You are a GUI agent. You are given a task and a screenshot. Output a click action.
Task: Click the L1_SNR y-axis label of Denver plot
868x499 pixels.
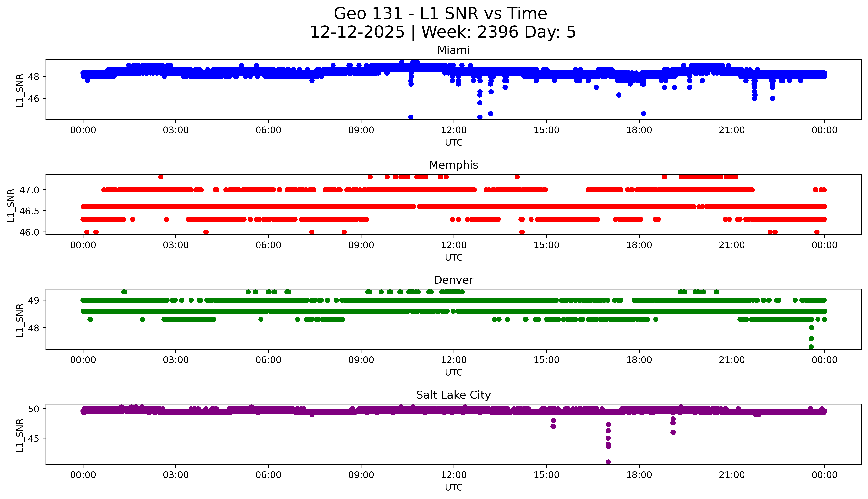(20, 320)
